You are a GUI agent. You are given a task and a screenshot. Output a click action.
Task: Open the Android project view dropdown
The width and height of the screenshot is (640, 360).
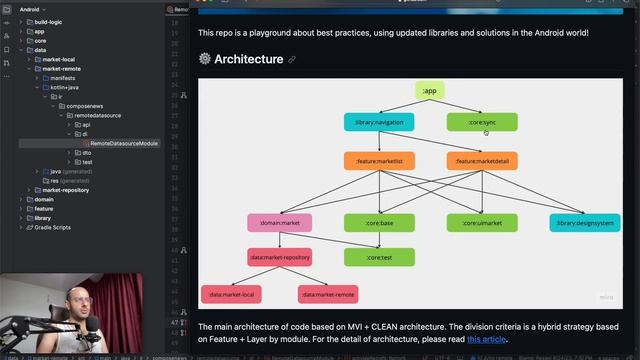click(x=33, y=9)
